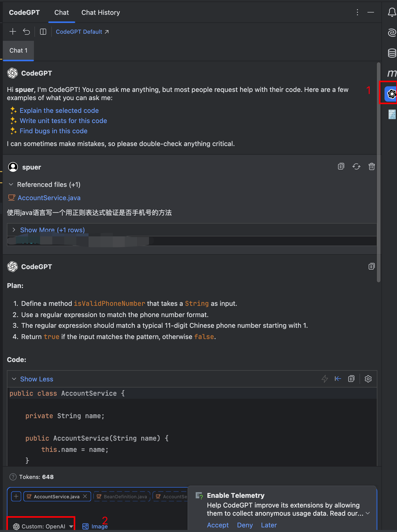Open the binary data sidebar icon
The height and width of the screenshot is (532, 397).
pos(392,114)
